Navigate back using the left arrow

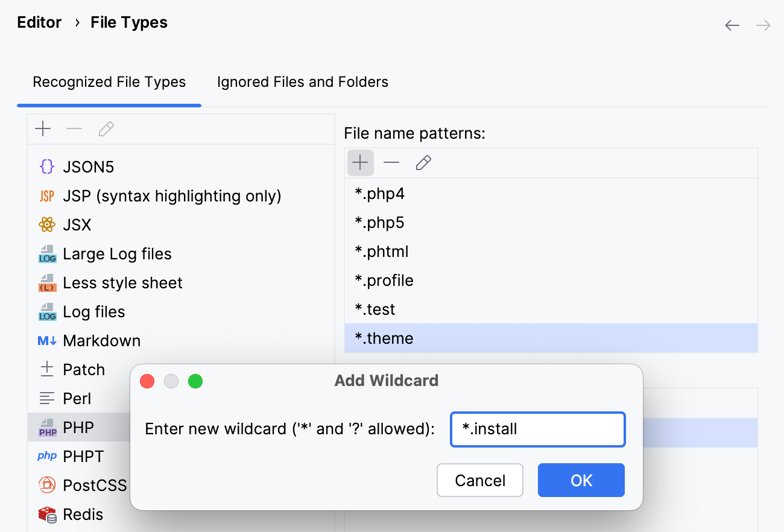tap(732, 25)
